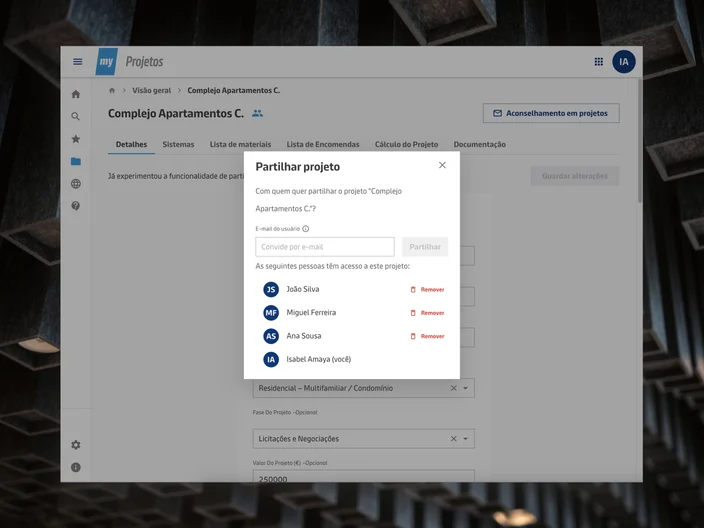Click the 'Isabel Amaya (você)' text
Screen dimensions: 704x528
(319, 359)
